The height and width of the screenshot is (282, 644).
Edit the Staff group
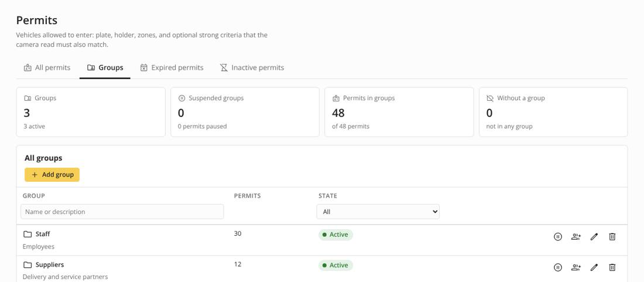click(594, 237)
